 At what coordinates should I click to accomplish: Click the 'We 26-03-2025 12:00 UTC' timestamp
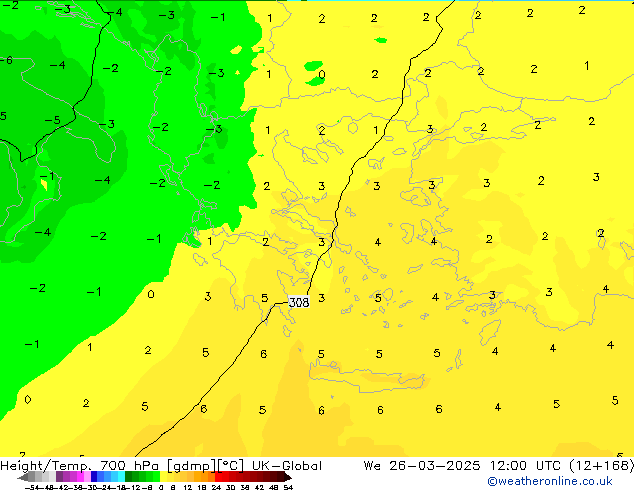[x=462, y=466]
